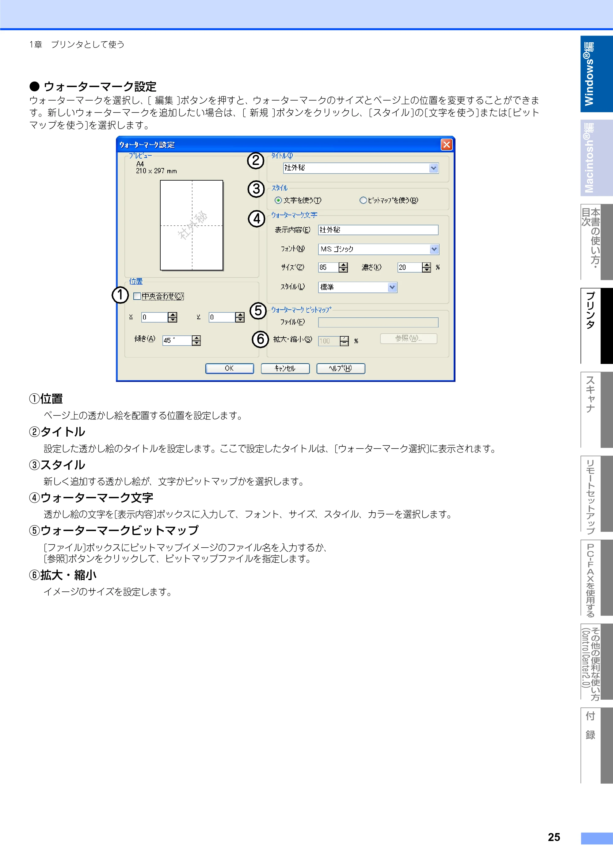Click the x value field
The height and width of the screenshot is (868, 613).
pos(154,317)
